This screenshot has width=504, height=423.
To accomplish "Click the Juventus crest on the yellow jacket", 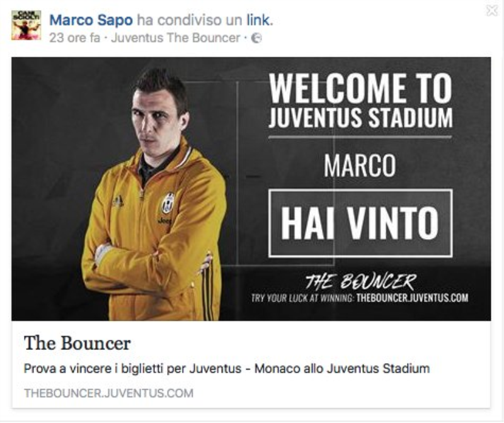I will (x=168, y=203).
